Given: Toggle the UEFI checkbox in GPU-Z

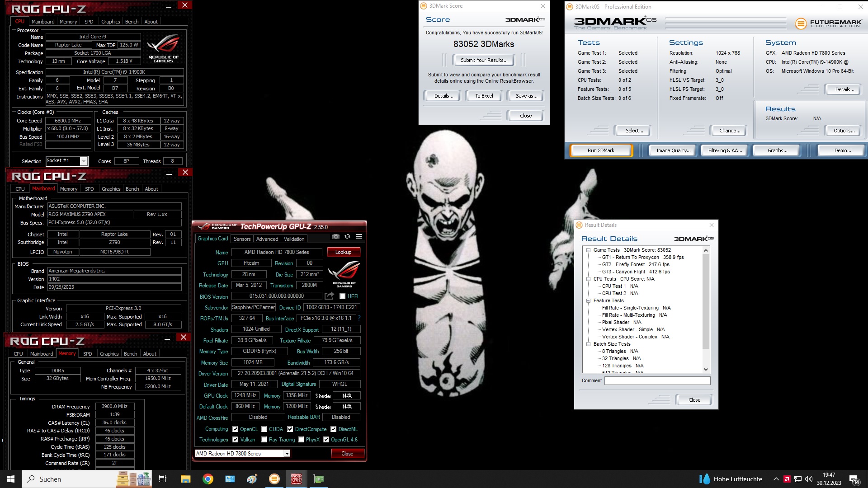Looking at the screenshot, I should [x=342, y=296].
